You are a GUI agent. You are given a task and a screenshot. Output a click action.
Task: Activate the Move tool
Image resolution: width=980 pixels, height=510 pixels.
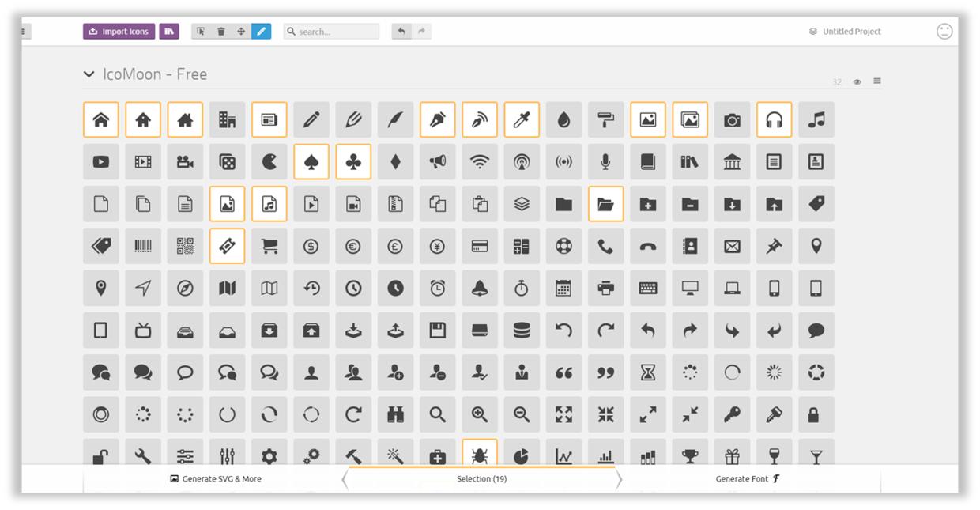coord(241,32)
